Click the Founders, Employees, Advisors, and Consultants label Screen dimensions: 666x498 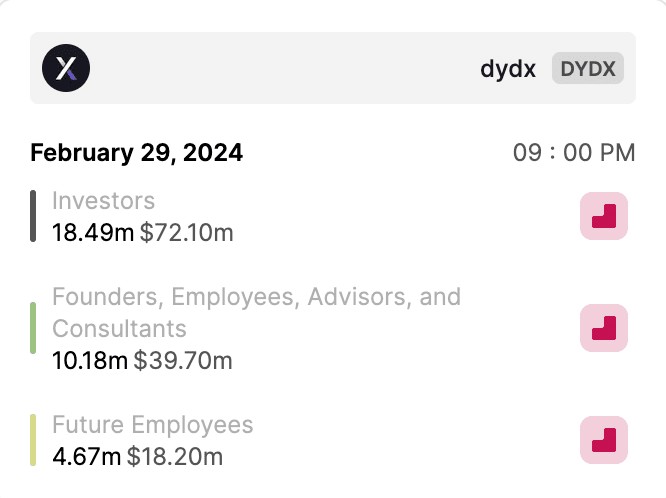[x=256, y=312]
